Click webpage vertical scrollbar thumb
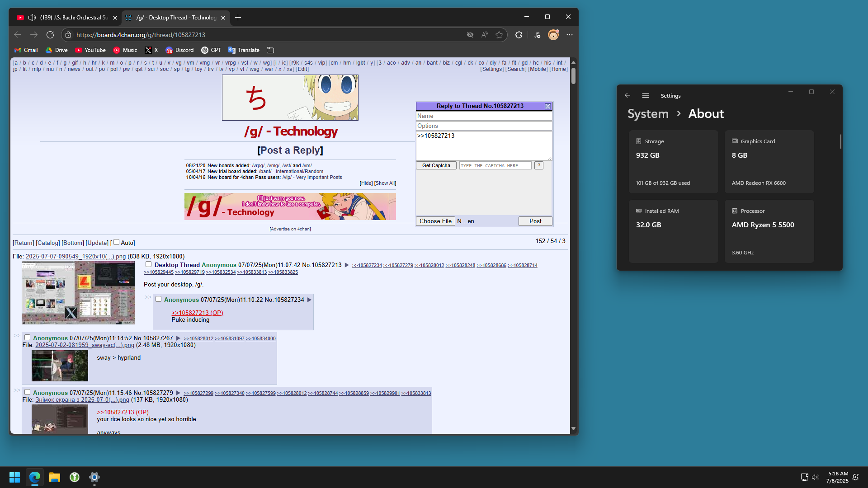The image size is (868, 488). pyautogui.click(x=573, y=75)
